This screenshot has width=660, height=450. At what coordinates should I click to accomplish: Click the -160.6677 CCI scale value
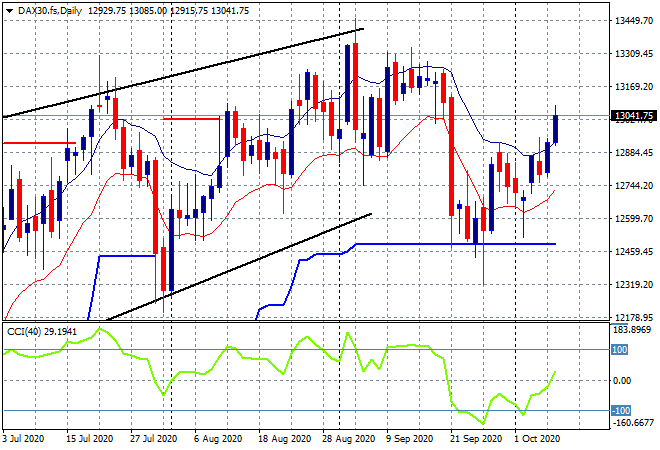(x=633, y=423)
